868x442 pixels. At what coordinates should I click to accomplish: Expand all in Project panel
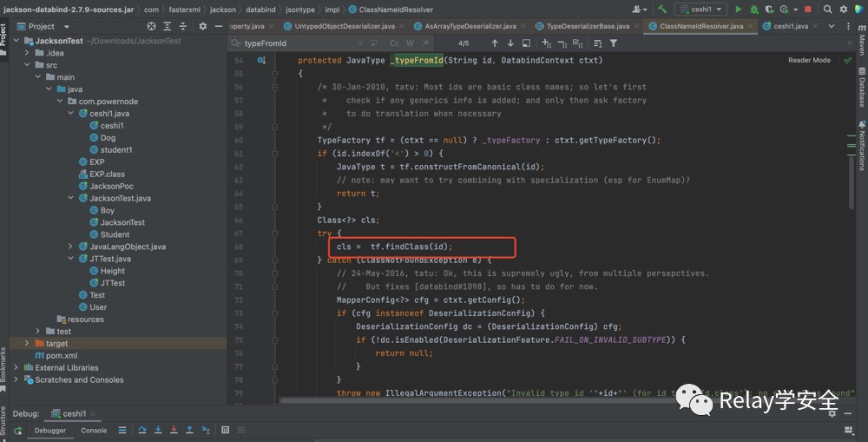[x=168, y=26]
